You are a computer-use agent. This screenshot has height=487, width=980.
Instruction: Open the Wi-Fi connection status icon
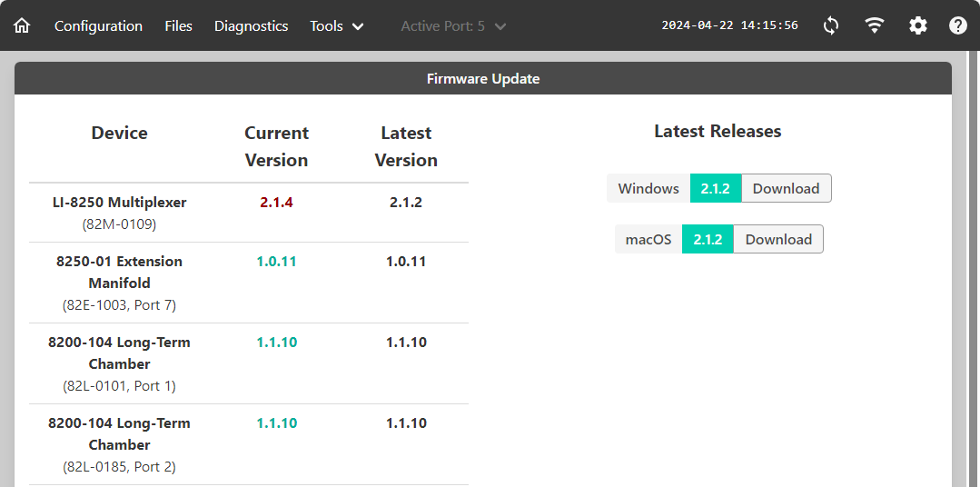coord(875,25)
